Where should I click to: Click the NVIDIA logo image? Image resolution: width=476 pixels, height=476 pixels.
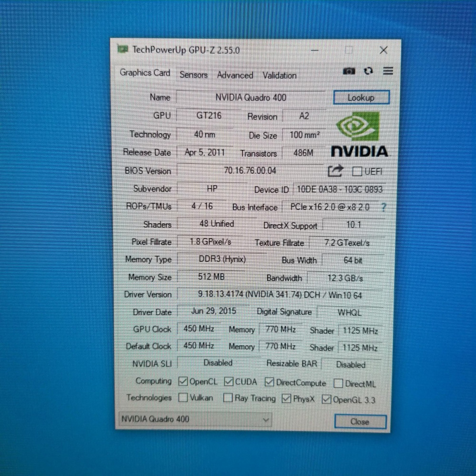pyautogui.click(x=359, y=134)
